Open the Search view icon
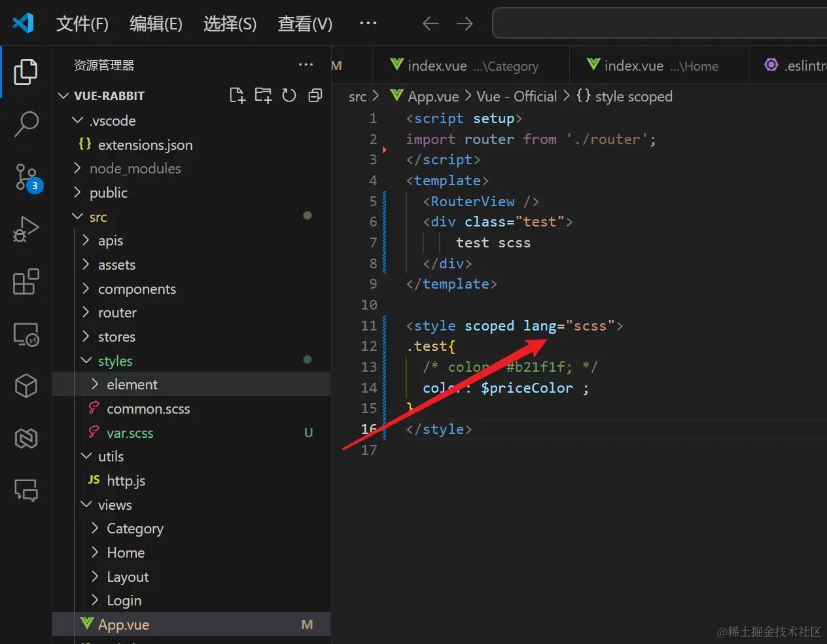This screenshot has height=644, width=827. click(x=26, y=124)
